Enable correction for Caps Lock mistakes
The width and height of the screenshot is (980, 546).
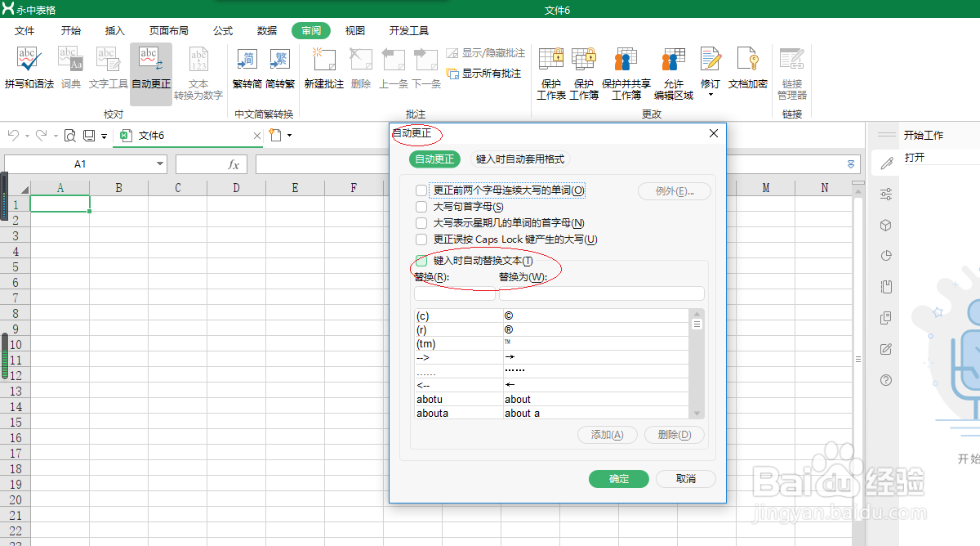[x=421, y=239]
